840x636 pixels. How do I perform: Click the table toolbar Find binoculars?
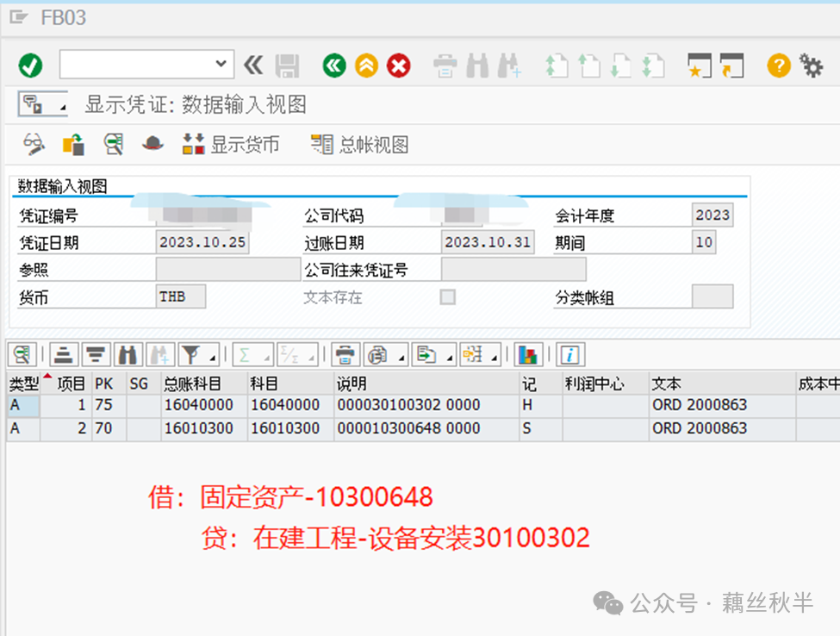point(128,354)
